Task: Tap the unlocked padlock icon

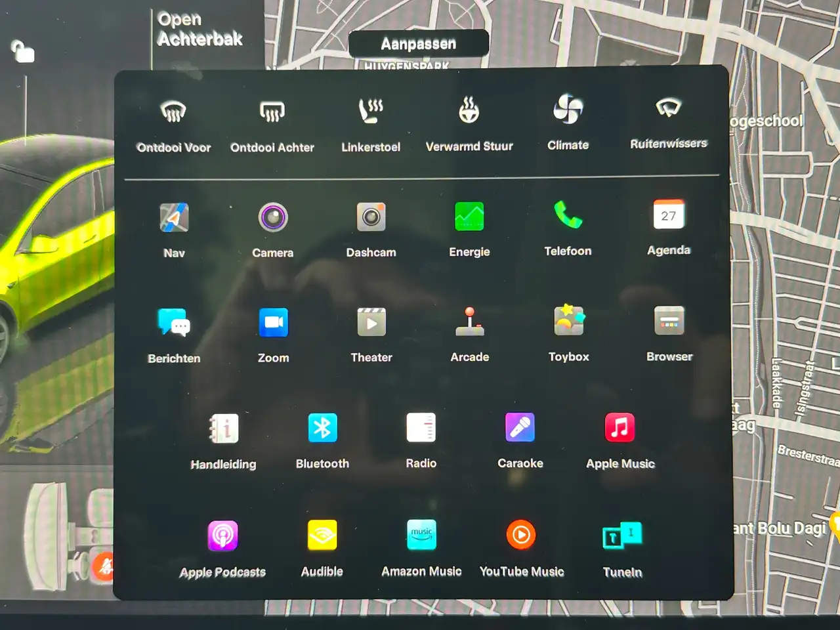Action: pos(23,51)
